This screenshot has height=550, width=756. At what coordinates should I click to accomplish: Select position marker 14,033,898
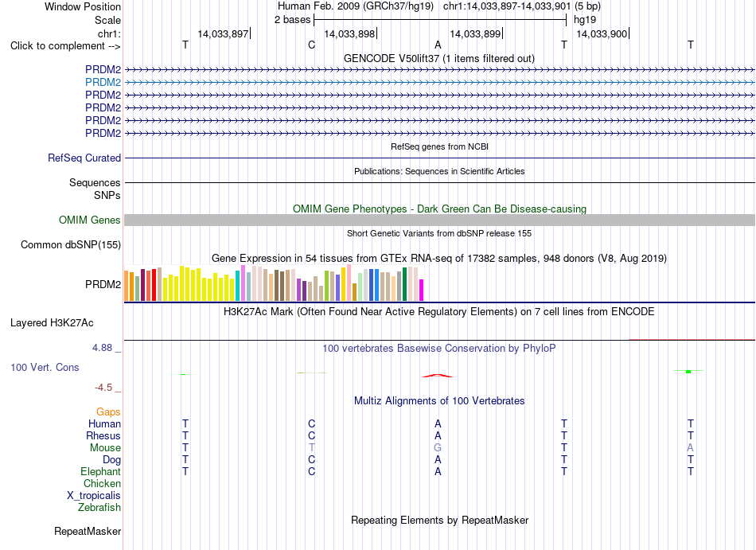tap(349, 33)
